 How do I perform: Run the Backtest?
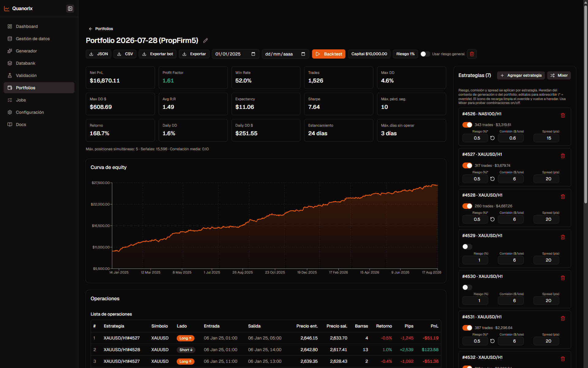click(329, 54)
